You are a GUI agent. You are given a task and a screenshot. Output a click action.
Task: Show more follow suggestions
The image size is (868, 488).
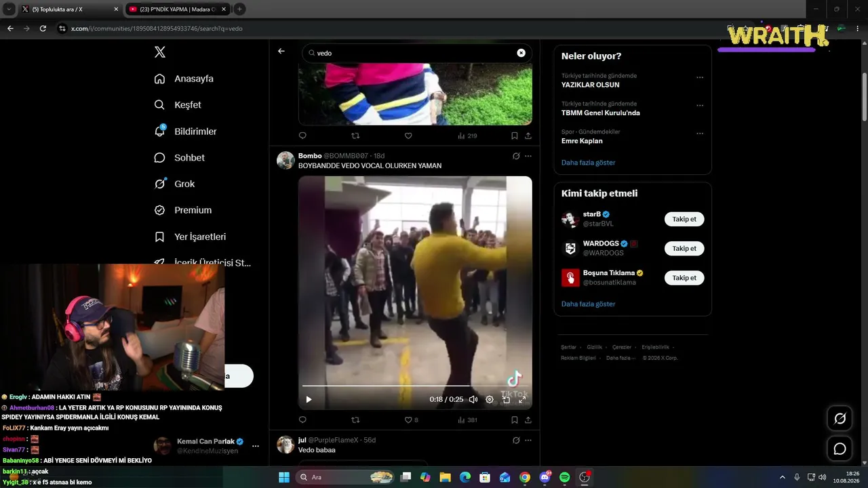tap(588, 304)
